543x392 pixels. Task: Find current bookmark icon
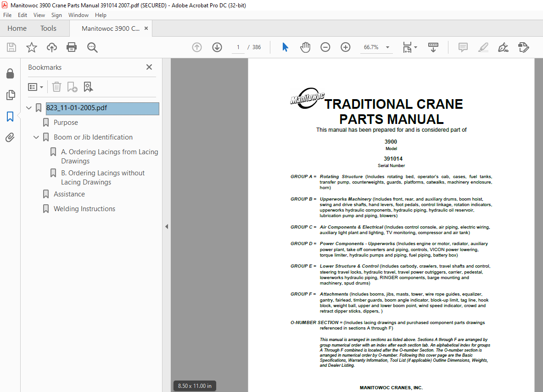point(88,87)
